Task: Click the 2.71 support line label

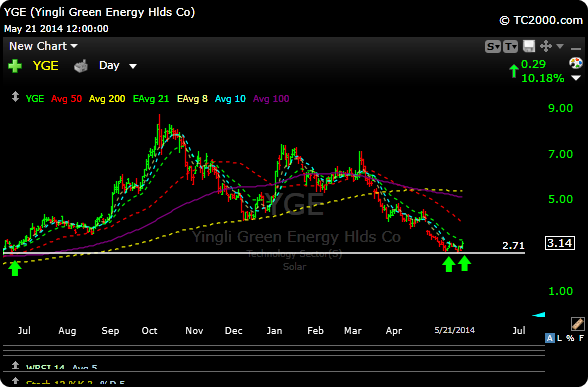Action: (x=513, y=246)
